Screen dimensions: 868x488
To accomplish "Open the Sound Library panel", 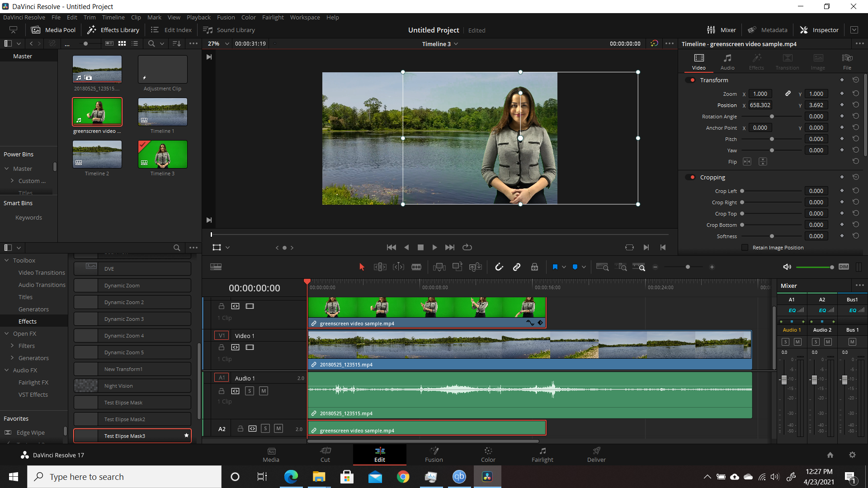I will pyautogui.click(x=229, y=30).
